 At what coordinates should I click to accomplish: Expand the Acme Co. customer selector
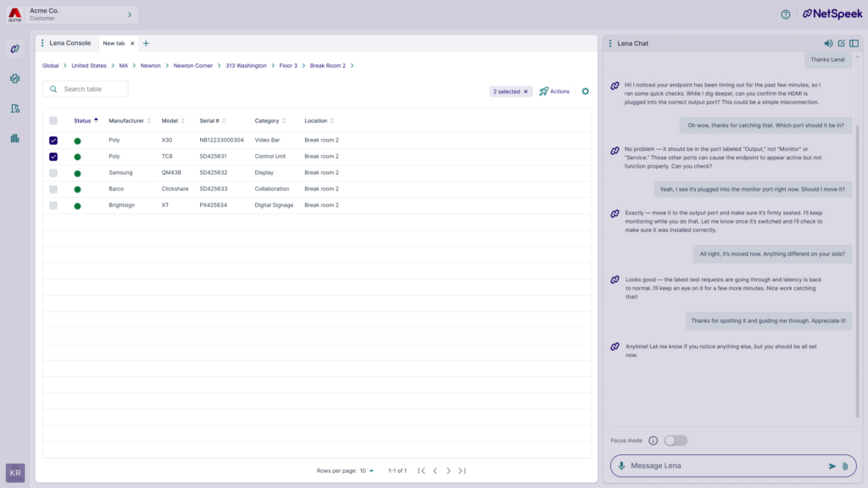129,14
